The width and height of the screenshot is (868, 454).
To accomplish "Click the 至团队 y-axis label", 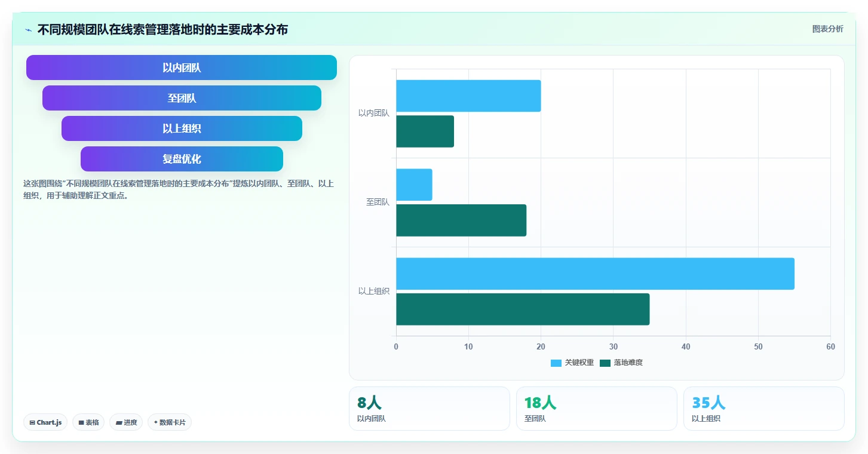I will 378,202.
